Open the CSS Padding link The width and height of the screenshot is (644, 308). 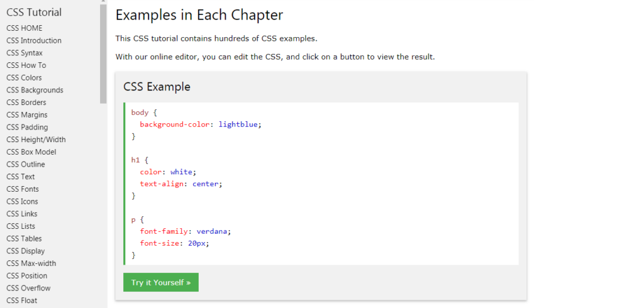tap(27, 127)
